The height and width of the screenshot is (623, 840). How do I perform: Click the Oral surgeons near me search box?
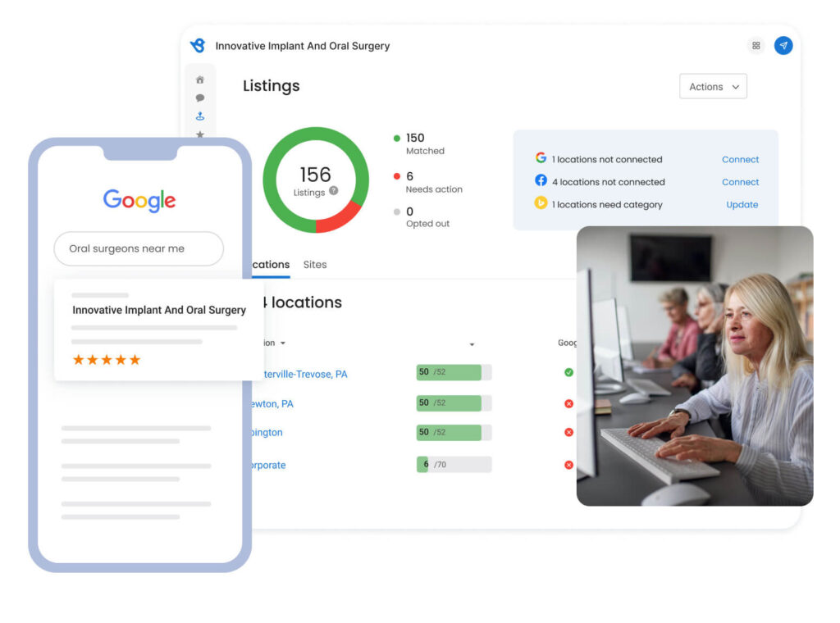[139, 248]
